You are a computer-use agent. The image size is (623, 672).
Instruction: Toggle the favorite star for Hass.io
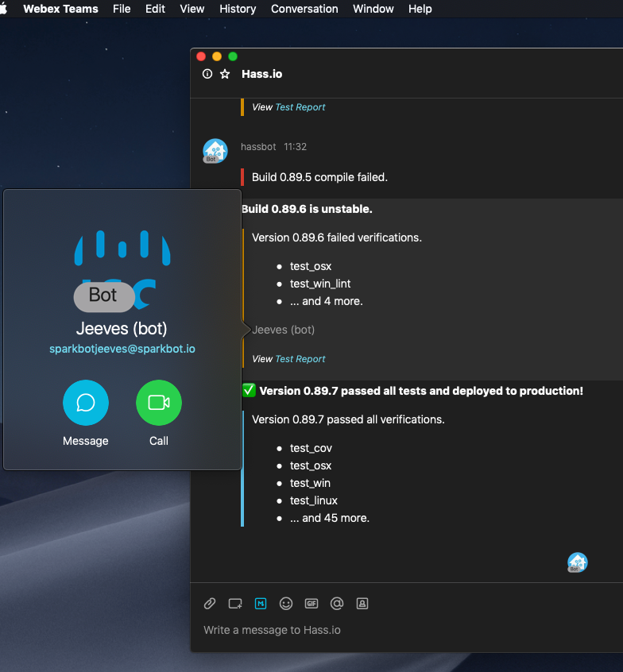click(x=225, y=74)
